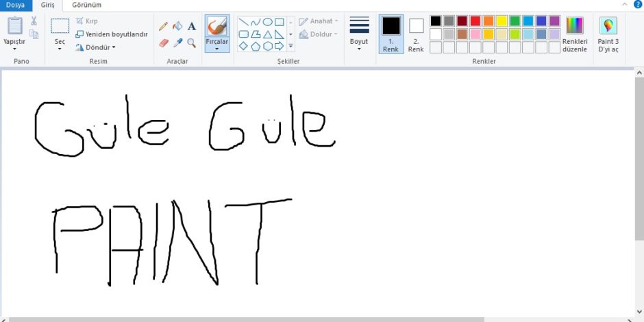Choose the Right triangle shape

pyautogui.click(x=280, y=34)
